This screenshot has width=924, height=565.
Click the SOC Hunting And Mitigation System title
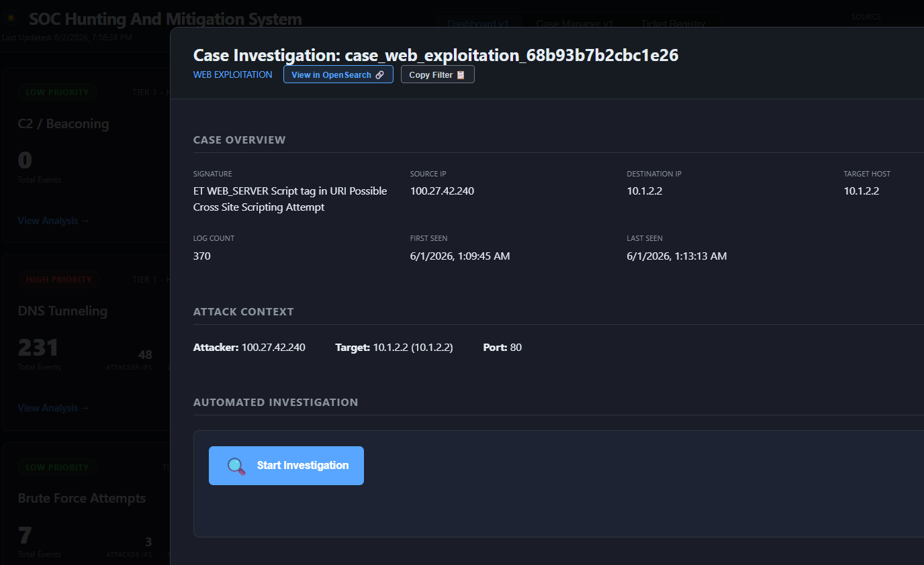tap(165, 19)
